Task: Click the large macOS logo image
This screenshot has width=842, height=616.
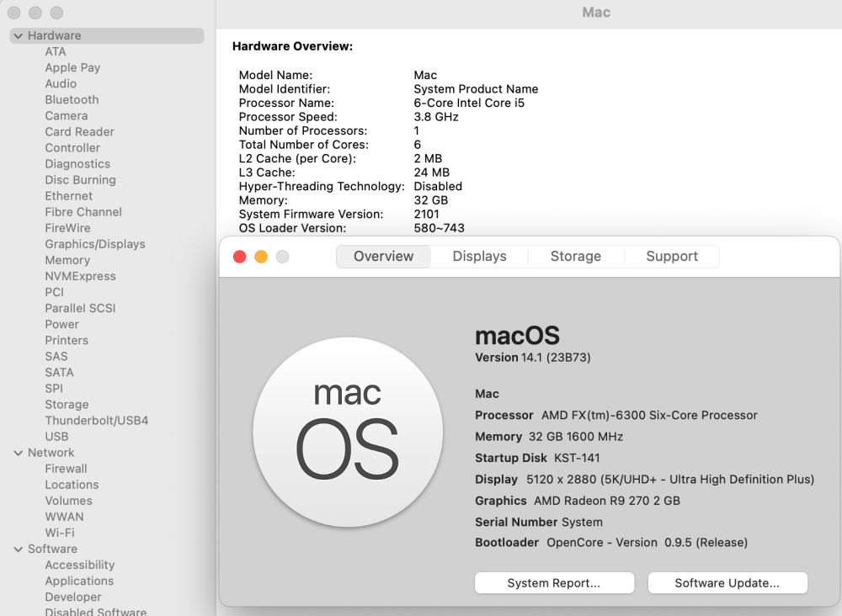Action: (x=348, y=432)
